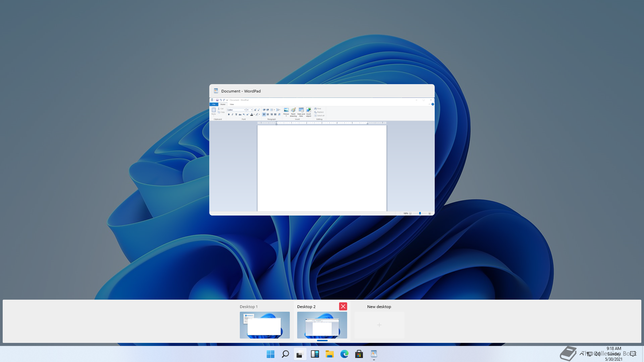The image size is (644, 362).
Task: Add a new desktop with the plus tile
Action: (379, 325)
